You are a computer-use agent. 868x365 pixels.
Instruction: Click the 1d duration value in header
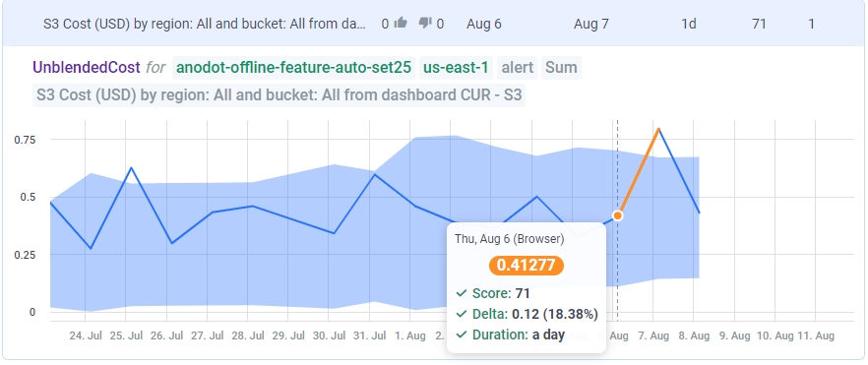[688, 24]
